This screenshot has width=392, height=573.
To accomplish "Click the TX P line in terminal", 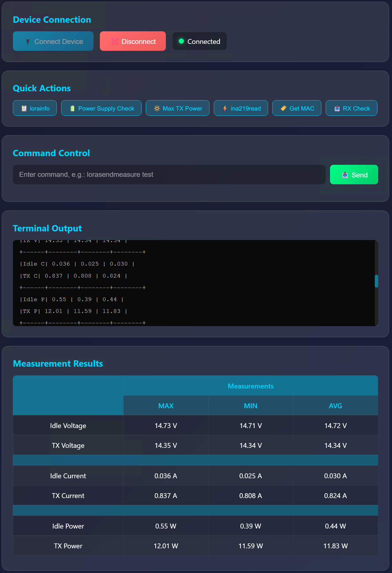I will [73, 311].
